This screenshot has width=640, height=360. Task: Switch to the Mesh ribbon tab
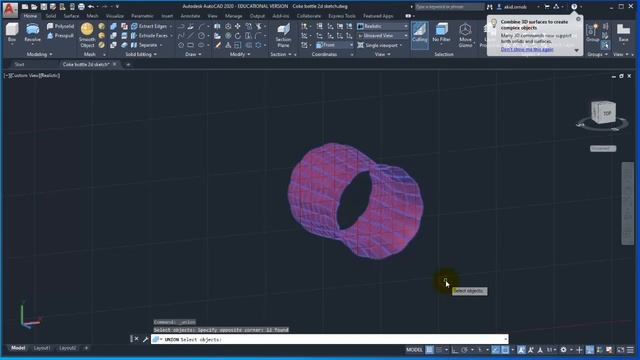coord(92,16)
